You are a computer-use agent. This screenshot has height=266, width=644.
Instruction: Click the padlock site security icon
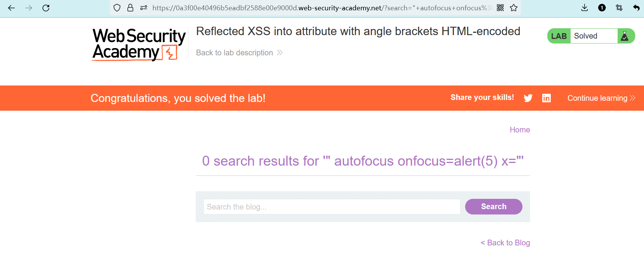click(130, 8)
